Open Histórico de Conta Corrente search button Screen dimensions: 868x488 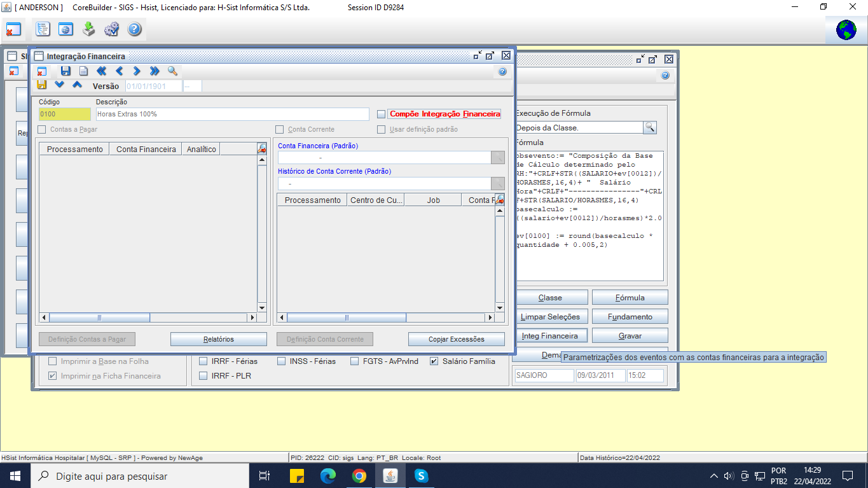pyautogui.click(x=498, y=183)
